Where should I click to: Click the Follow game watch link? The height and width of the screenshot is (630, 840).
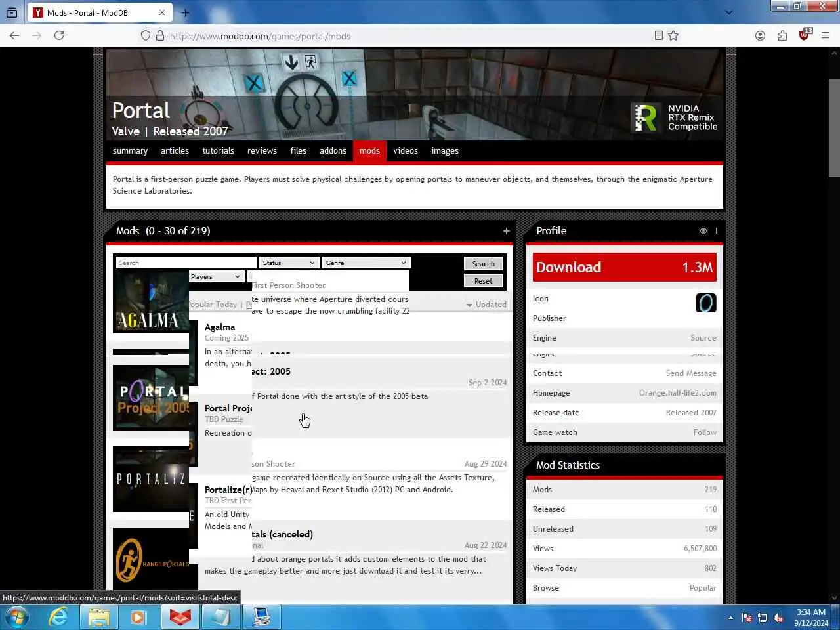[705, 432]
